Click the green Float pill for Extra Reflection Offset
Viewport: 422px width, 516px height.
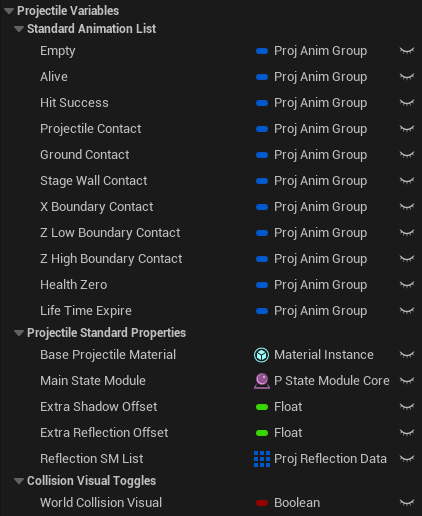pyautogui.click(x=262, y=433)
